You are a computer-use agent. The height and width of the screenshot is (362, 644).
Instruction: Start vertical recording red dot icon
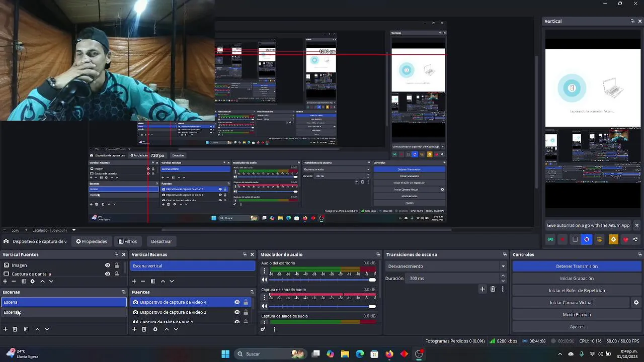point(562,239)
